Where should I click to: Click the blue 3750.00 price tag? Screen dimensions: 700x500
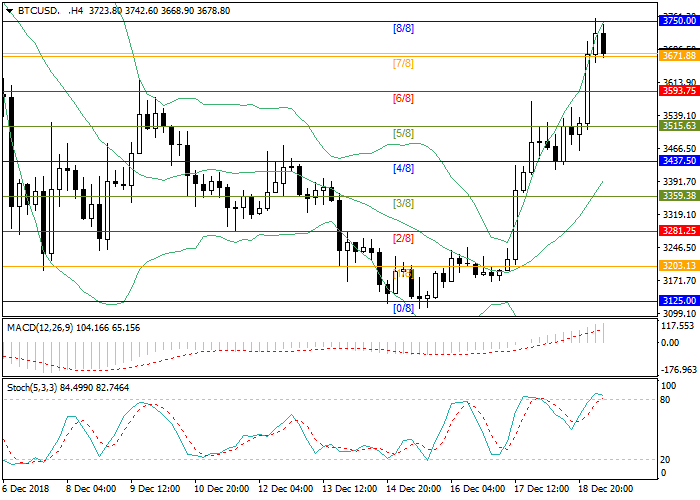(x=678, y=20)
